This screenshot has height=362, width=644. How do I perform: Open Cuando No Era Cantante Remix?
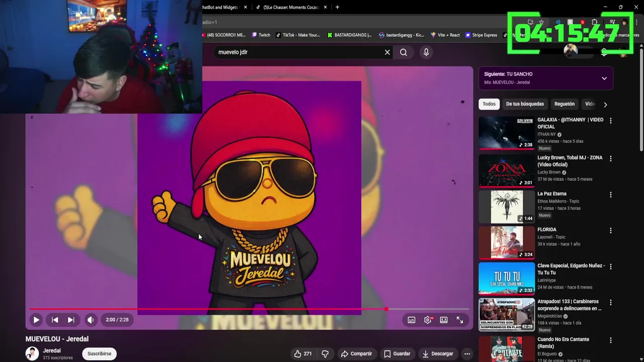(x=563, y=343)
